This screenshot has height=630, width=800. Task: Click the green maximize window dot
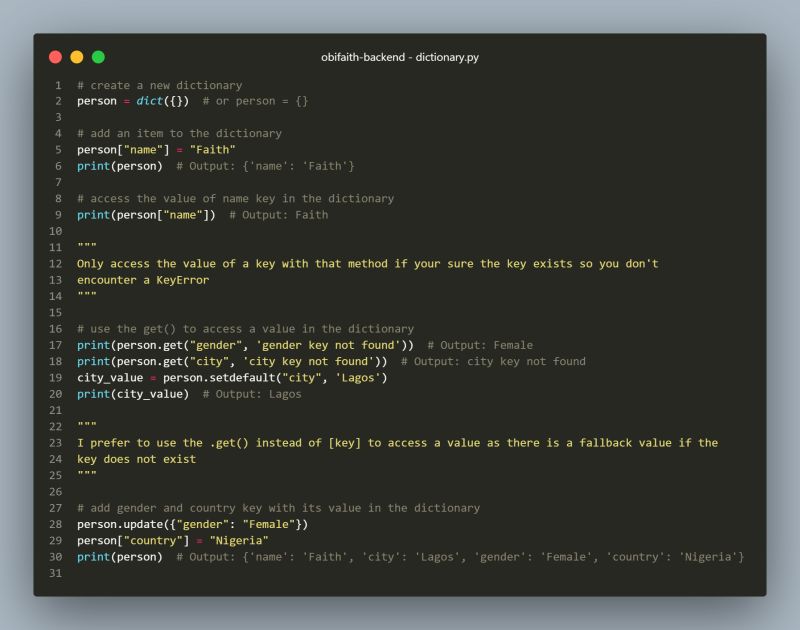[x=98, y=57]
